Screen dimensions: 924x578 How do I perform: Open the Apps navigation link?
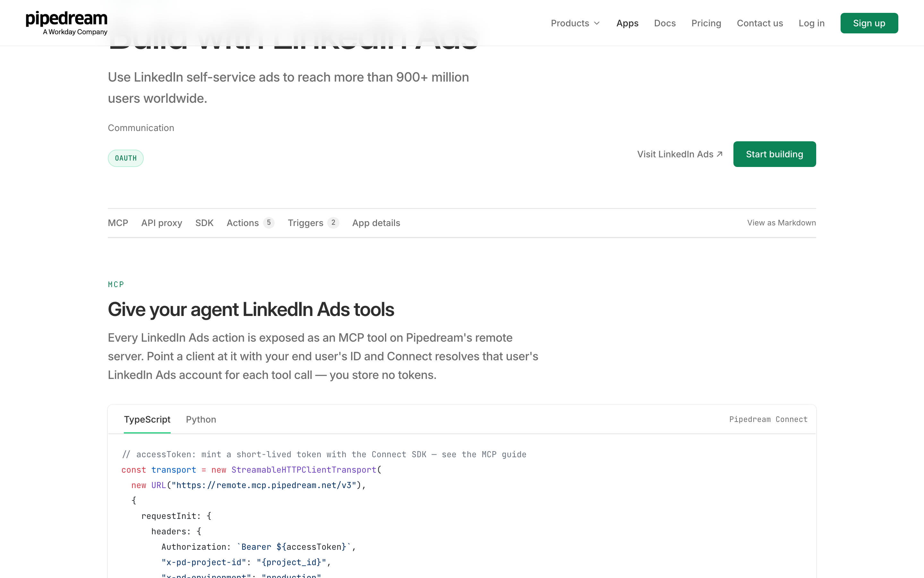(627, 23)
